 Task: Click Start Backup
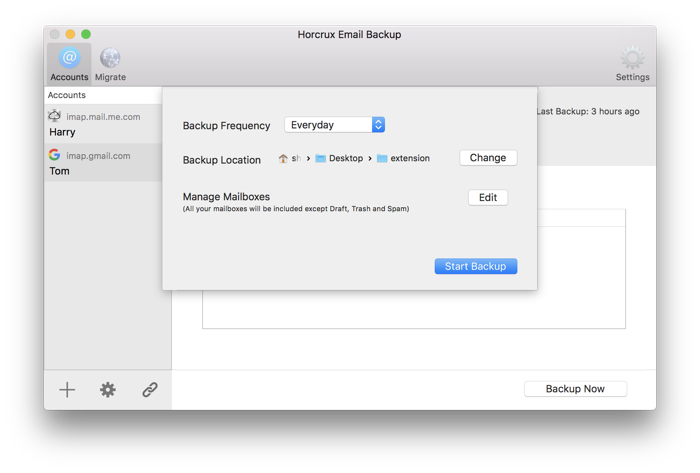click(476, 266)
